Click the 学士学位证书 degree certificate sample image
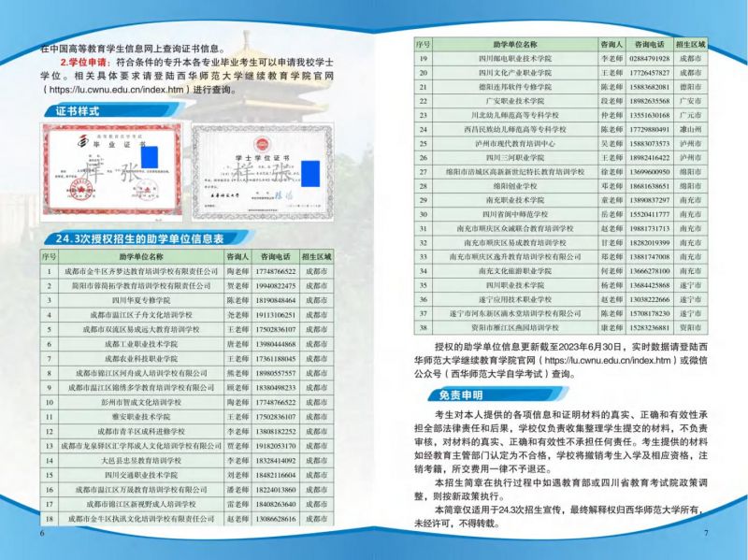748x560 pixels. coord(263,170)
